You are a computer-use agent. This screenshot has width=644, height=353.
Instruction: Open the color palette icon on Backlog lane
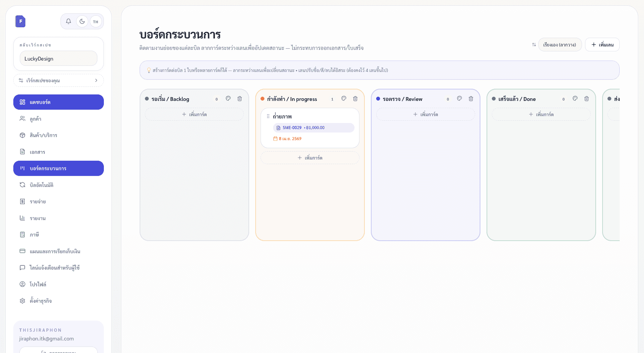pyautogui.click(x=228, y=99)
